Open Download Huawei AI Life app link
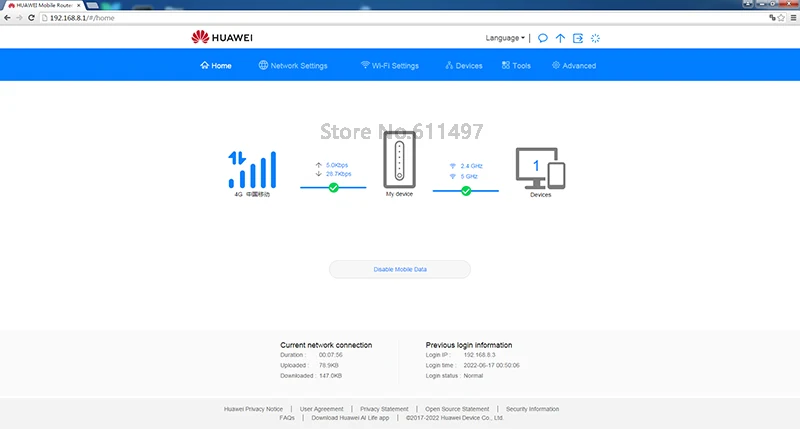The image size is (800, 429). tap(350, 418)
